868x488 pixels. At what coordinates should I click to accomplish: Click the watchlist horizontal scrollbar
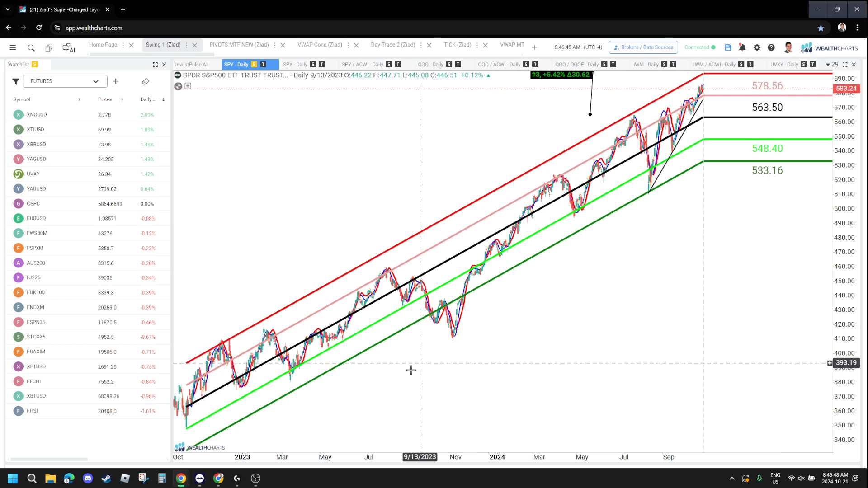click(49, 460)
